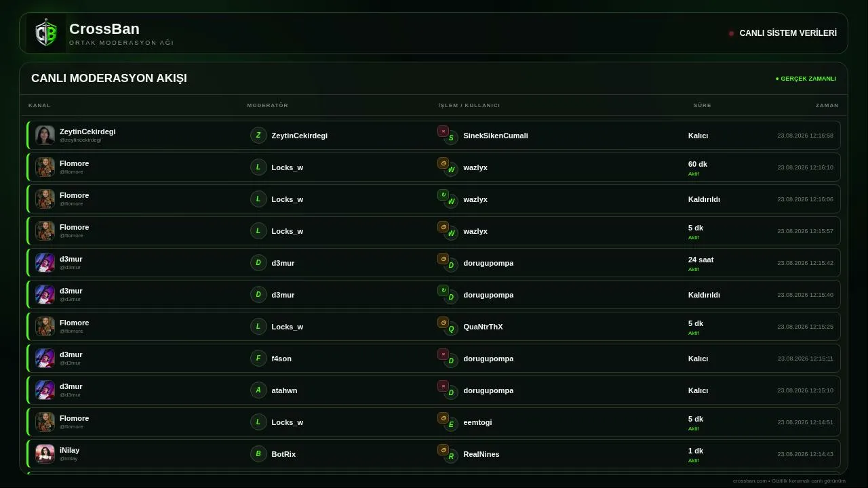The width and height of the screenshot is (868, 488).
Task: Click the d3mur avatar in 24 saat row
Action: coord(45,262)
